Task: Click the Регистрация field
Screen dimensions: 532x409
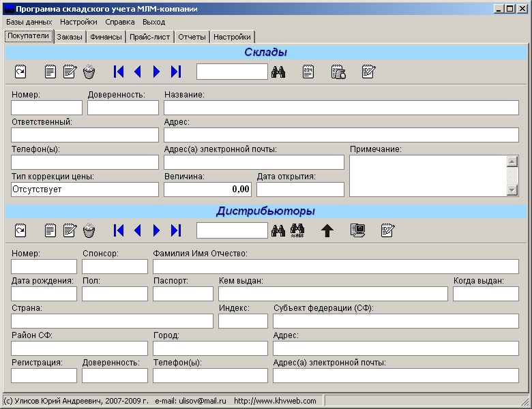Action: (x=44, y=376)
